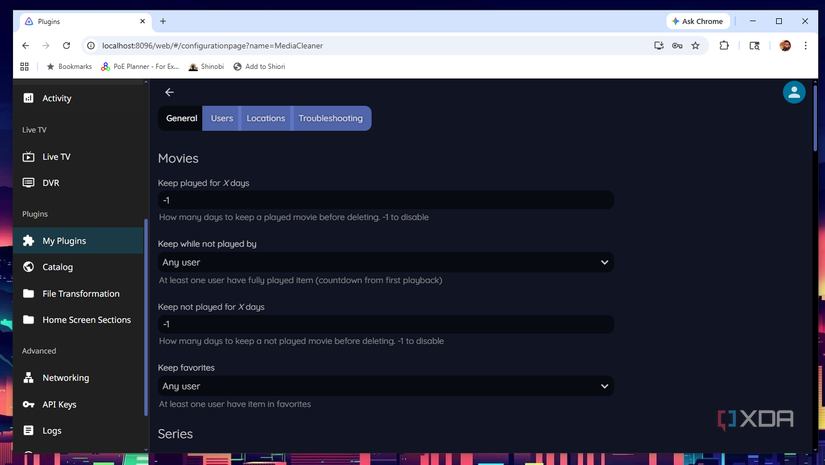View site information icon in address bar

point(91,46)
